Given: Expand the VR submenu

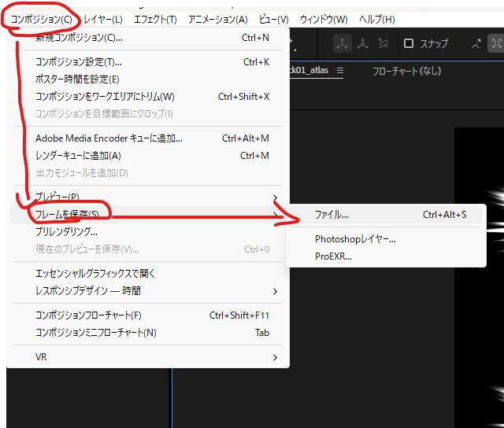Looking at the screenshot, I should (x=275, y=357).
